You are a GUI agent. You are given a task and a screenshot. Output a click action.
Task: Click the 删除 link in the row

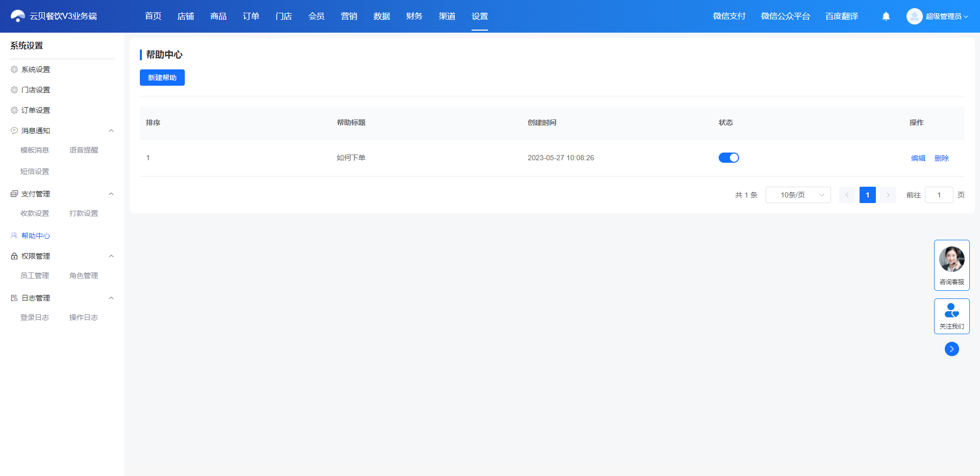pos(942,158)
